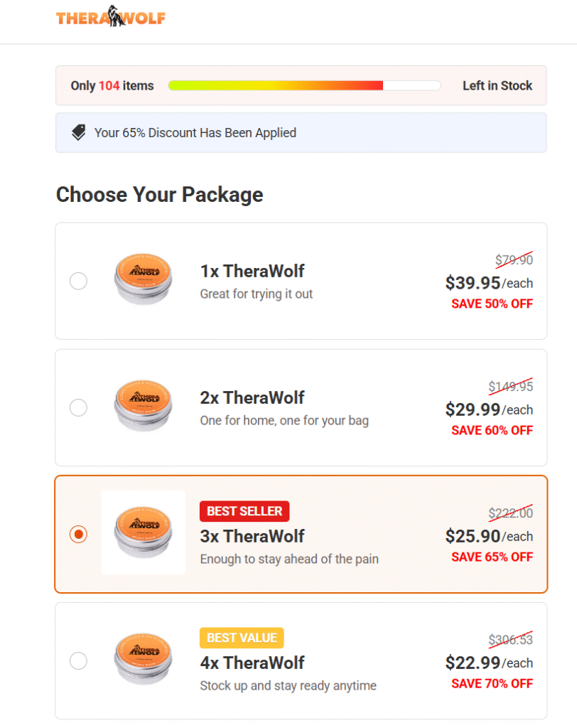The image size is (577, 728).
Task: Click the stock level progress bar
Action: tap(304, 86)
